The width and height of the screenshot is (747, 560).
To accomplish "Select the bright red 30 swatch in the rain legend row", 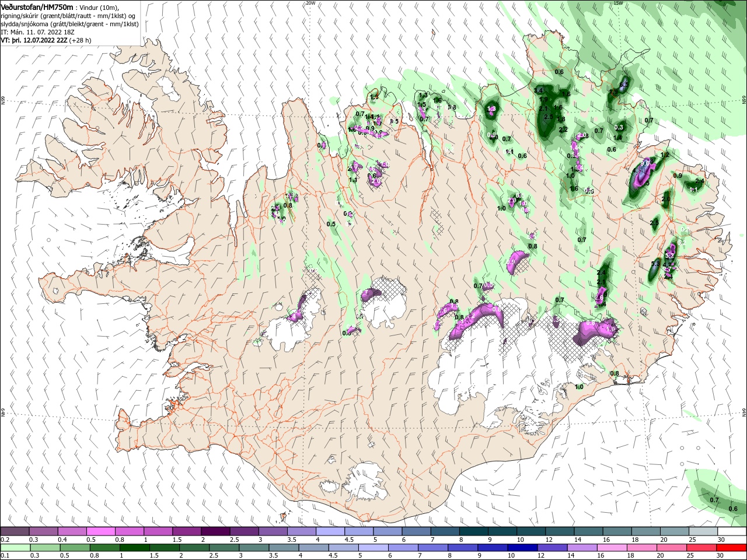I will coord(732,548).
